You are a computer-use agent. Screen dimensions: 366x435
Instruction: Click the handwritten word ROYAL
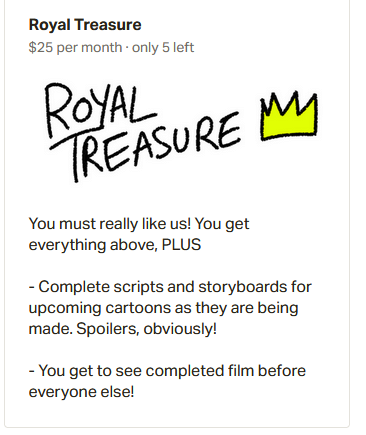99,109
